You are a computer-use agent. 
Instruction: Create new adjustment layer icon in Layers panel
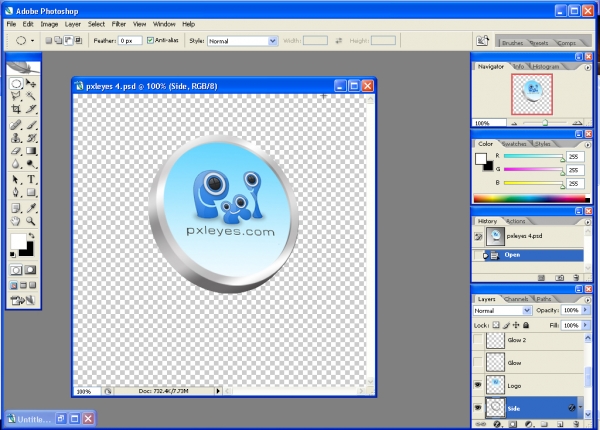pos(528,424)
